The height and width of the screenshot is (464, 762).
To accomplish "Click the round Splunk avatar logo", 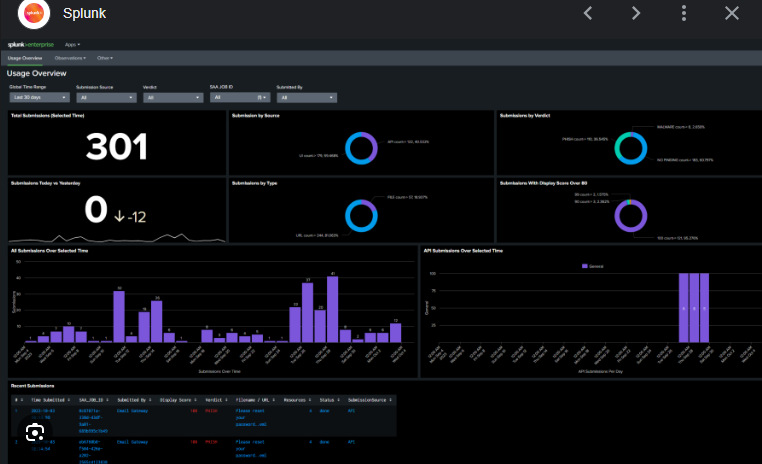I will [34, 13].
